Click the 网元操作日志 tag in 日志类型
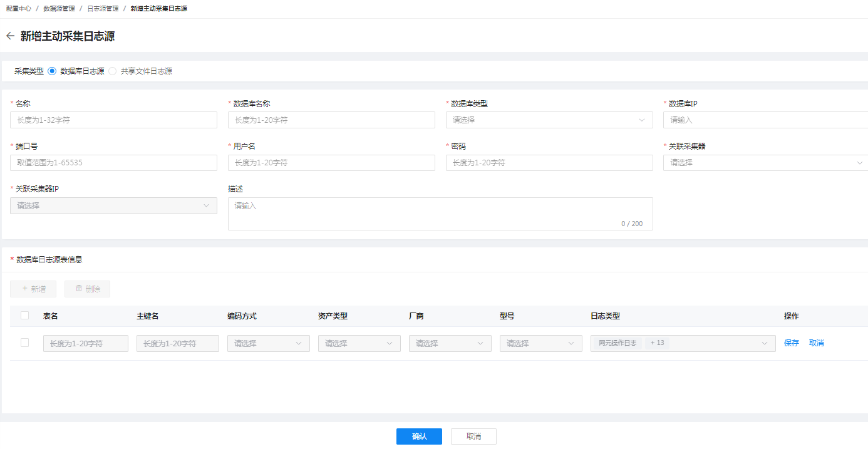This screenshot has height=449, width=868. click(x=617, y=343)
